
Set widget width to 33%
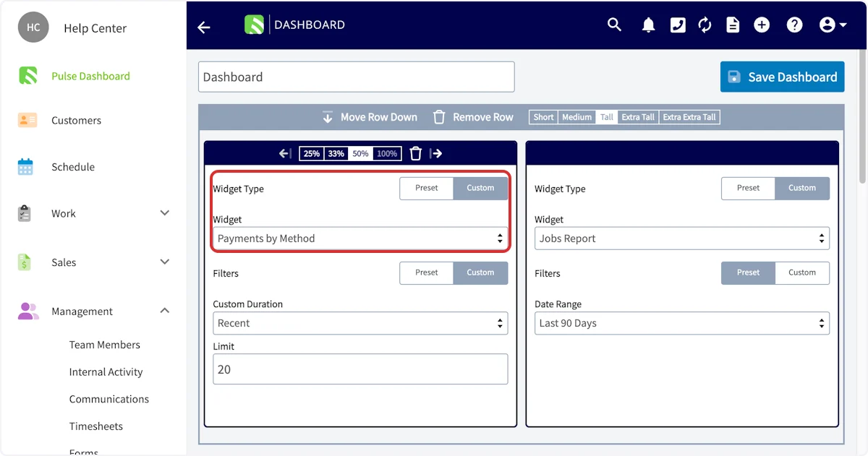click(336, 153)
